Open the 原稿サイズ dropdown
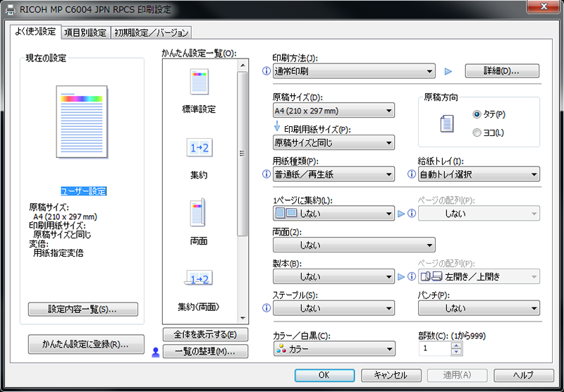Screen dimensions: 564x392 pos(333,111)
